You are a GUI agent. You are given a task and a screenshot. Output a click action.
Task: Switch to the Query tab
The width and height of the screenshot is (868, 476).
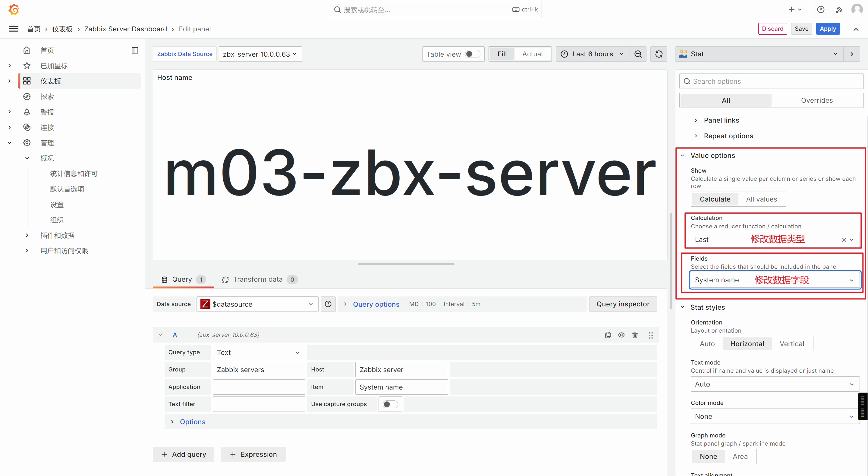(183, 279)
